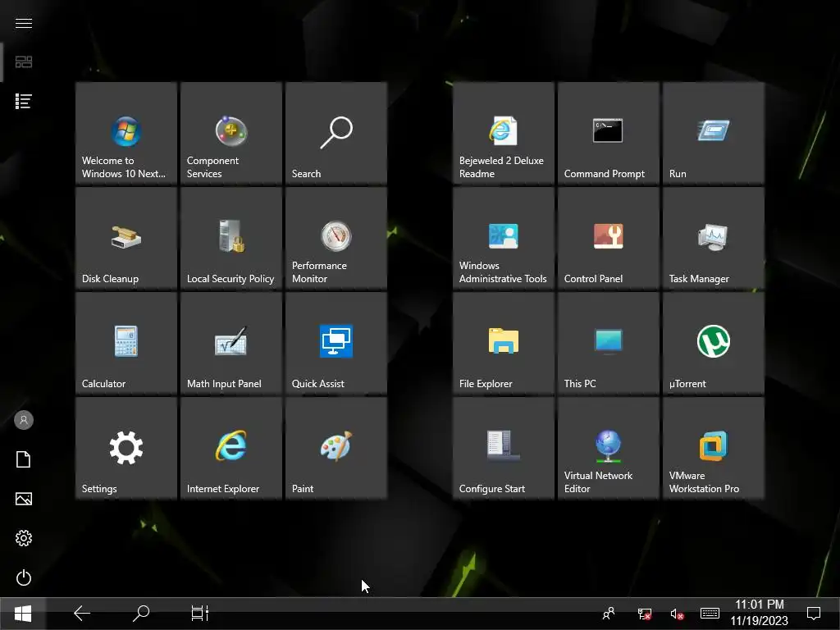The image size is (840, 630).
Task: Switch to all apps list view
Action: [24, 101]
